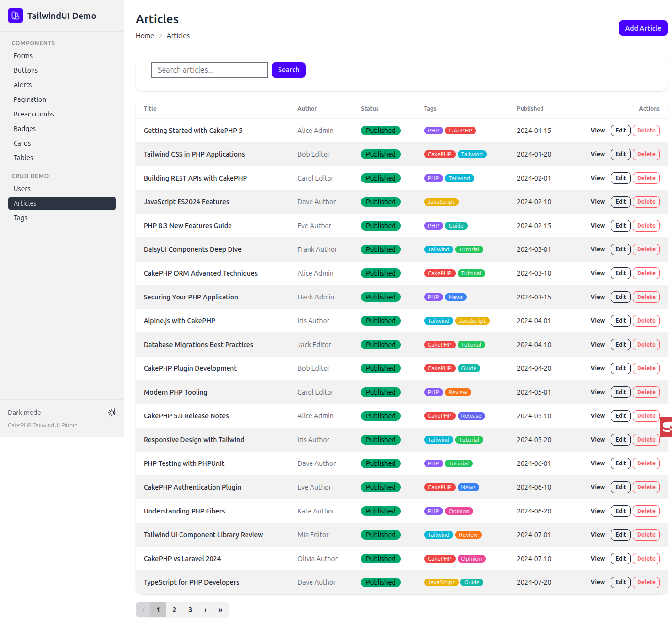Open Getting Started with CakePHP 5 article
672x629 pixels.
click(x=193, y=130)
